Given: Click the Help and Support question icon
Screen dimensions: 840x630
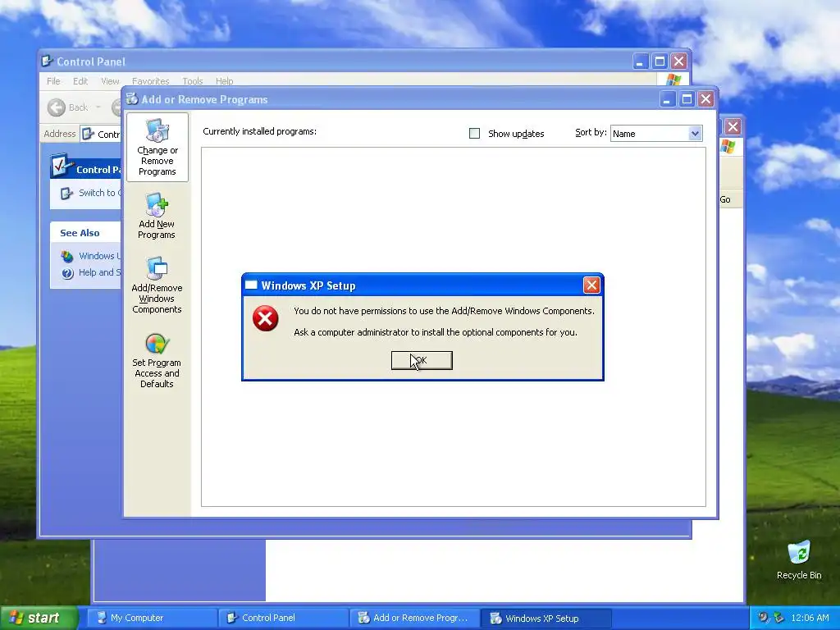Looking at the screenshot, I should coord(67,273).
